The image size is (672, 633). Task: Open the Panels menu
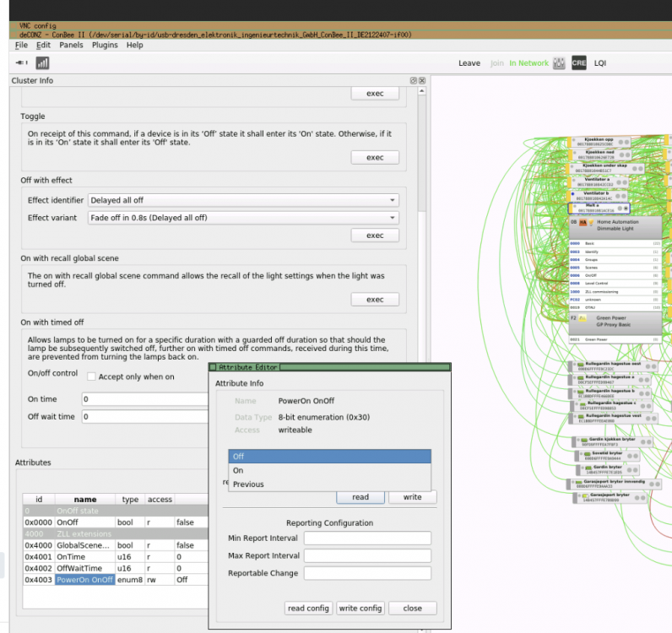(x=71, y=45)
